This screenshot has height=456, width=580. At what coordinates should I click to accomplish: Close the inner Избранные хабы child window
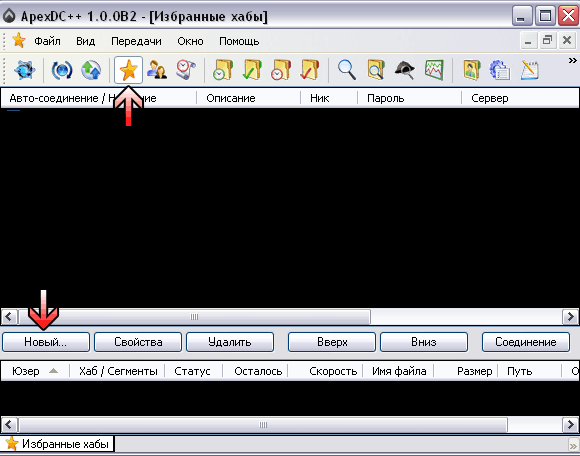[x=567, y=41]
